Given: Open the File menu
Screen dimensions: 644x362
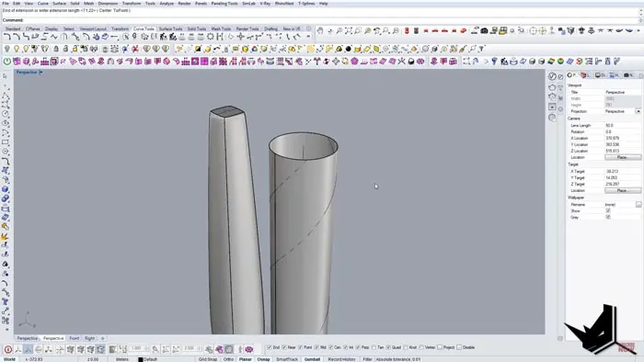Looking at the screenshot, I should 6,4.
